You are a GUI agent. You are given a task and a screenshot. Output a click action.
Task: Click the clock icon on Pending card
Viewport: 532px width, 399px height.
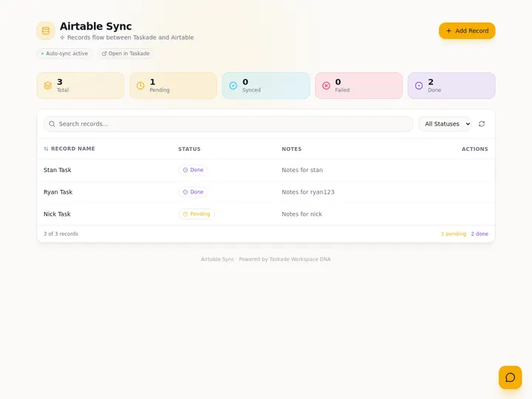140,86
